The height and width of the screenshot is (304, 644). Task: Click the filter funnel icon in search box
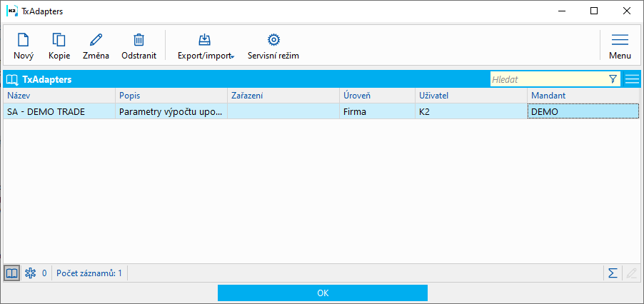[613, 79]
